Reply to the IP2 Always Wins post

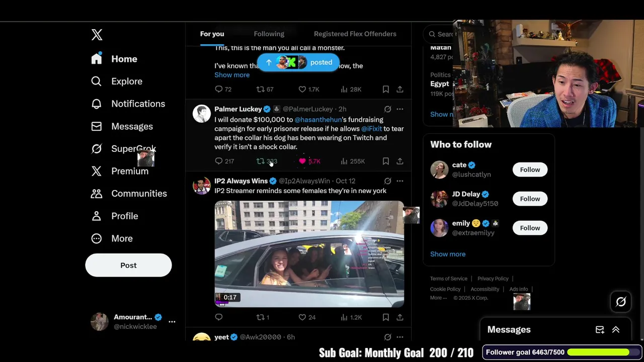219,317
